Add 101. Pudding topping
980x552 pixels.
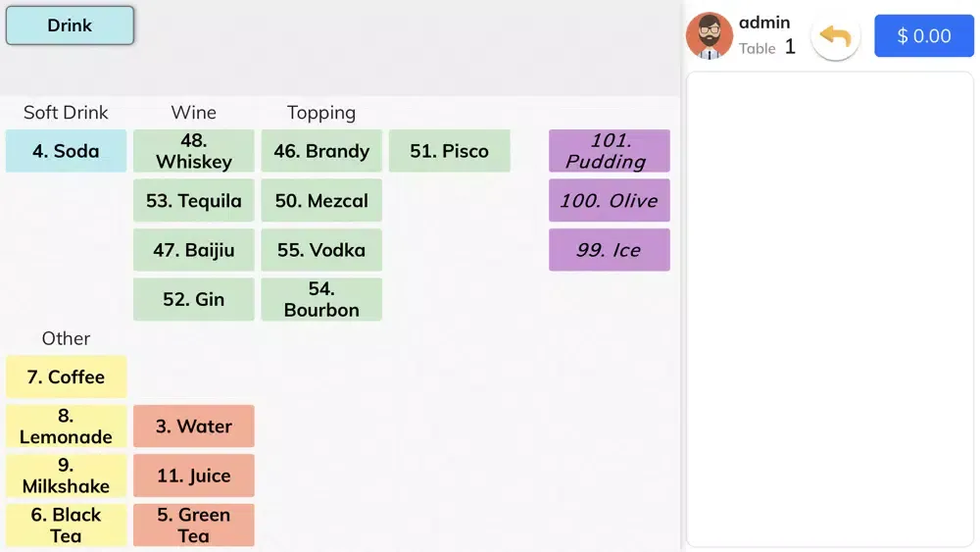[609, 151]
